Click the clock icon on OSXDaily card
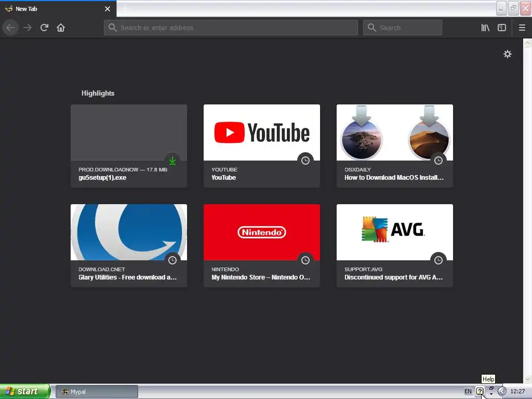Viewport: 532px width, 399px height. [x=438, y=161]
